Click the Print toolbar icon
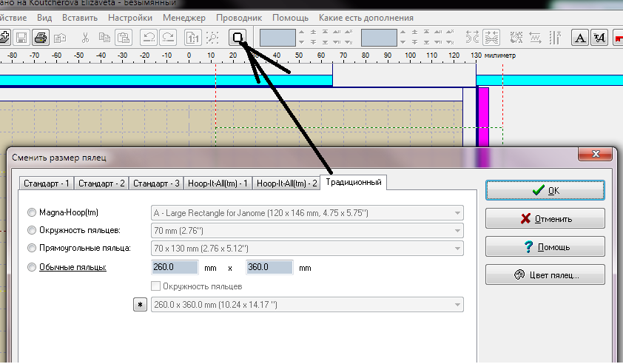 click(41, 37)
